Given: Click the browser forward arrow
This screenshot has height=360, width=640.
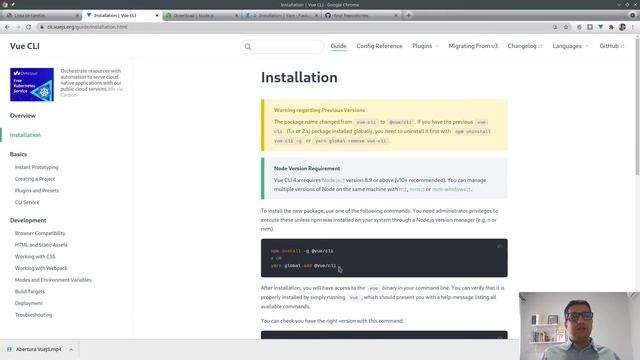Looking at the screenshot, I should (x=18, y=27).
